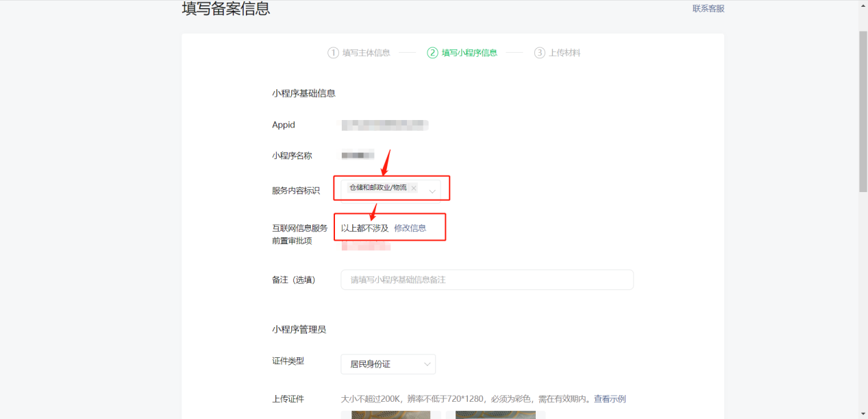Click the 服务内容标识 label

click(296, 191)
